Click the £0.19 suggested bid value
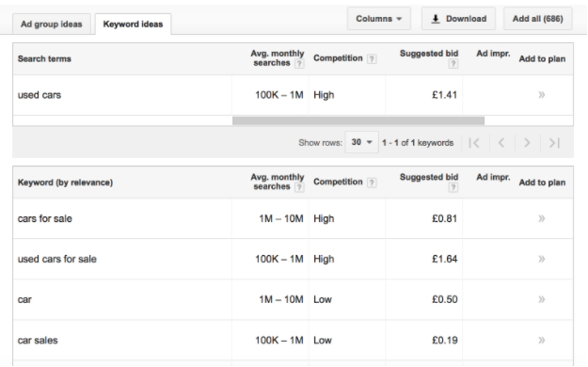Screen dimensions: 588x367 click(x=444, y=341)
